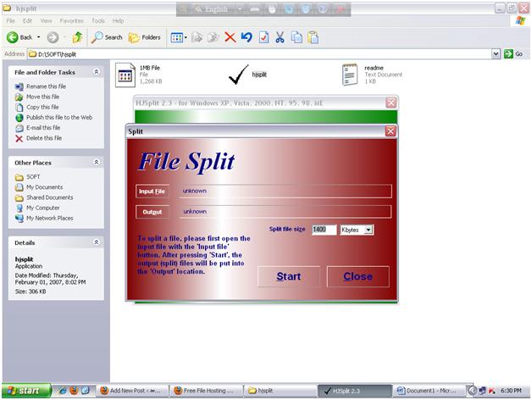Click Move this file link
Image resolution: width=532 pixels, height=400 pixels.
click(x=42, y=97)
